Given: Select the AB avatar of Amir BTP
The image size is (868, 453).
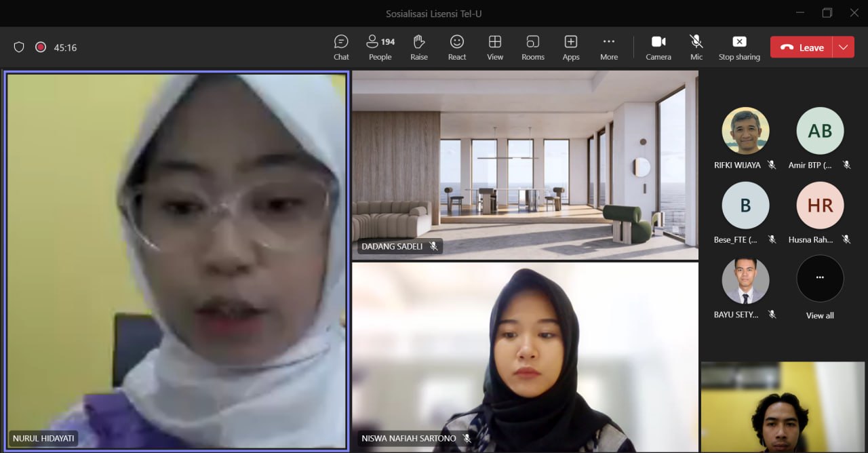Looking at the screenshot, I should coord(820,131).
